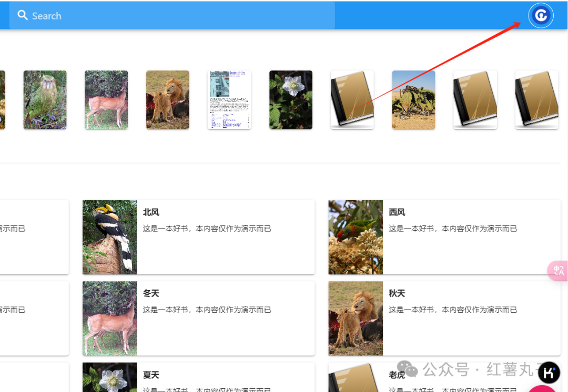Open the green kakapo parrot cover

click(x=45, y=100)
